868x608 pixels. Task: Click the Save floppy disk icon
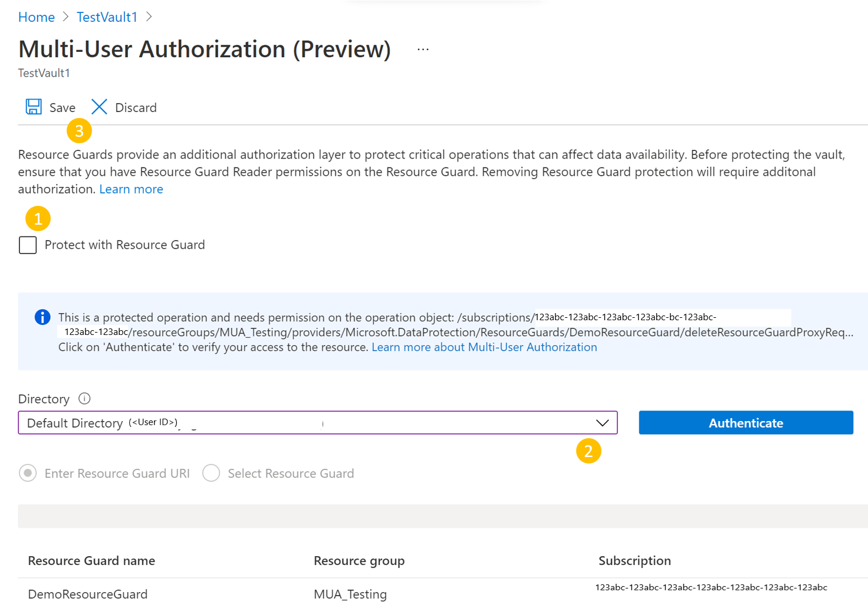pyautogui.click(x=34, y=106)
